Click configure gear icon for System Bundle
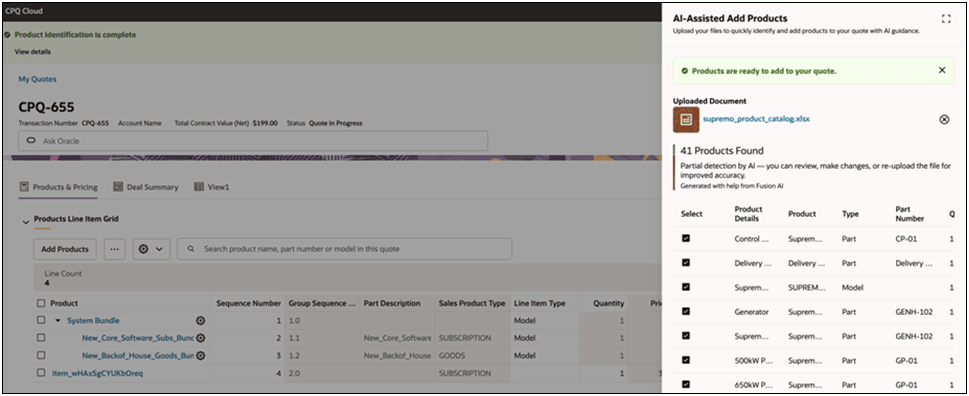969x396 pixels. [200, 321]
